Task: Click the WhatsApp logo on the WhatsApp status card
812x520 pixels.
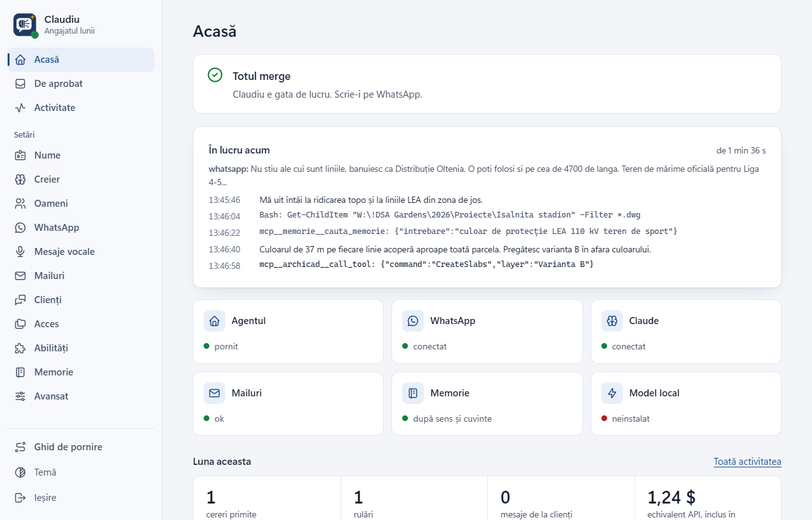Action: click(x=413, y=321)
